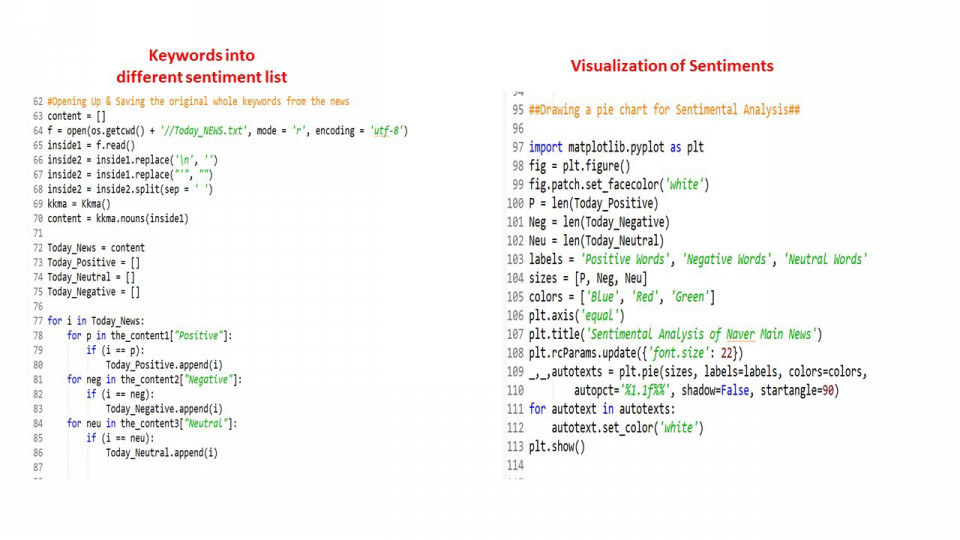Click the 'Today_NEWS.txt' file string
960x540 pixels.
[204, 130]
